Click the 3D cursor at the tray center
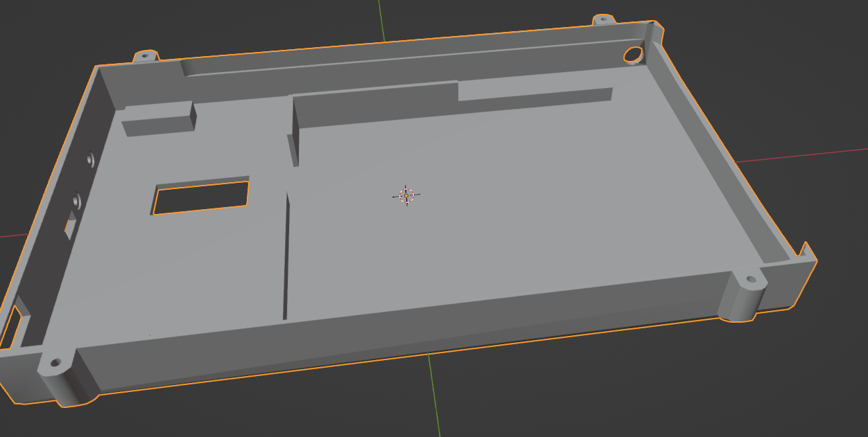The image size is (868, 437). pyautogui.click(x=406, y=196)
